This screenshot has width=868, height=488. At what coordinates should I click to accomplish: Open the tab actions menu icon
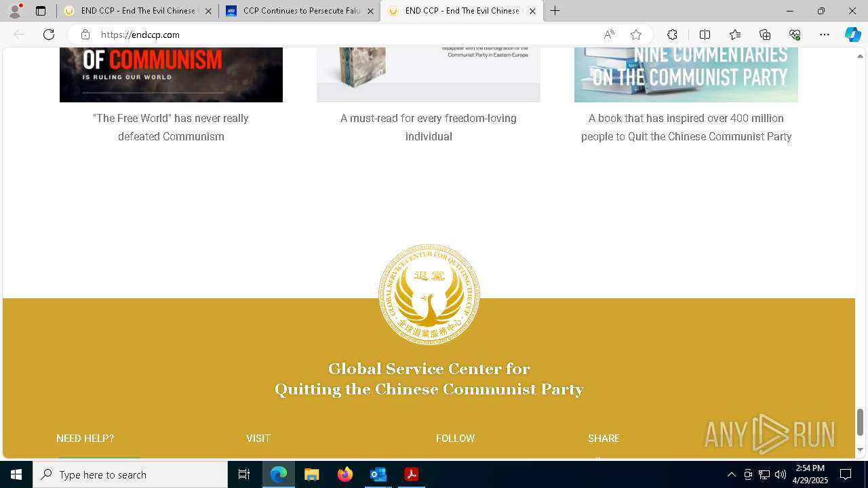coord(41,11)
